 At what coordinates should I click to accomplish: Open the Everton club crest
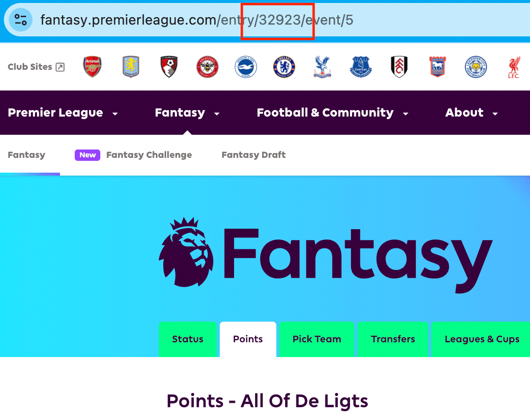361,66
